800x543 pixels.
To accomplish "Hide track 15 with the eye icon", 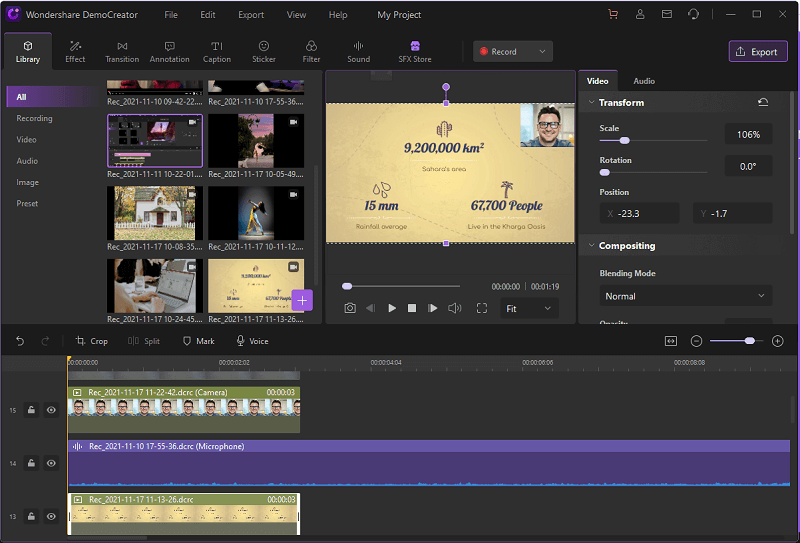I will coord(51,410).
